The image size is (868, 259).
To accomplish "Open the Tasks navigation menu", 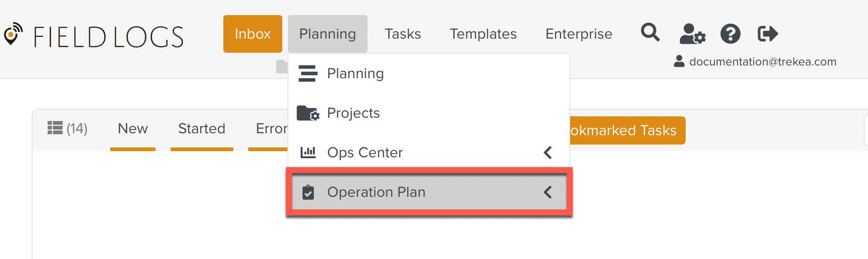I will pyautogui.click(x=402, y=34).
